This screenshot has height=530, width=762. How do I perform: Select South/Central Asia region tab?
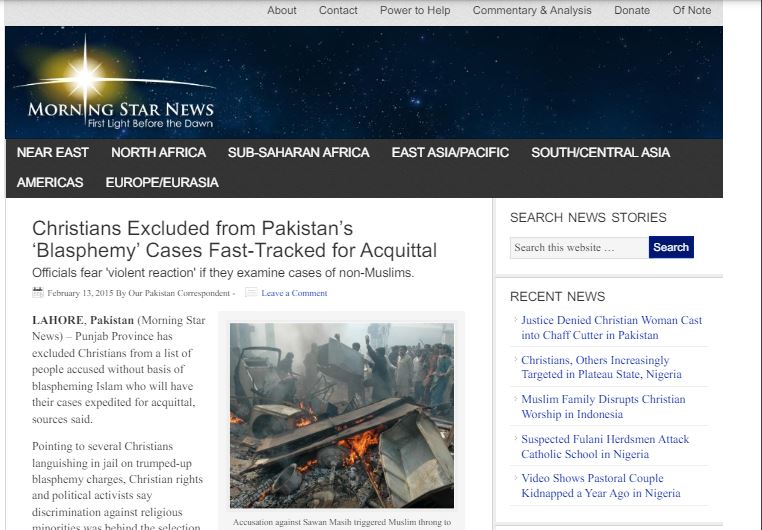tap(600, 153)
